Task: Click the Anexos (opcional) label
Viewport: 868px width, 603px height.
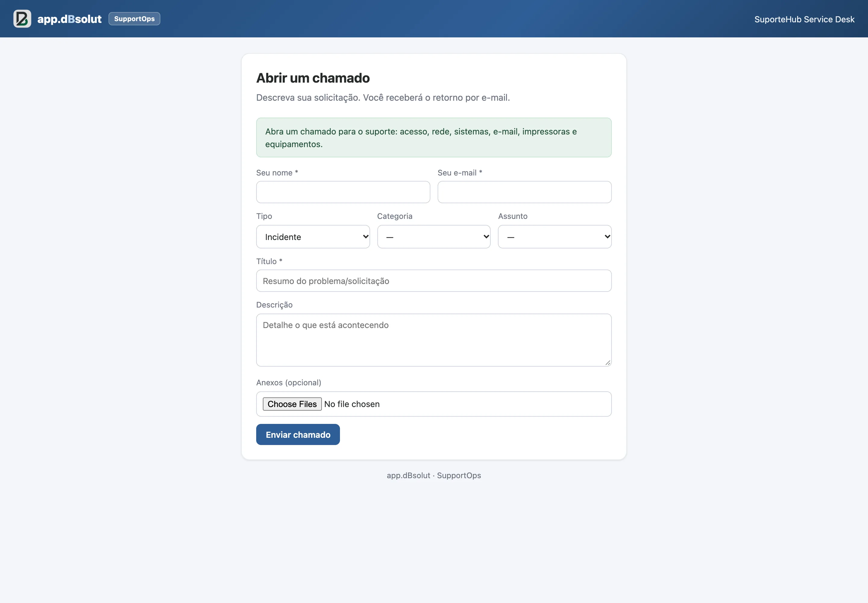Action: [288, 383]
